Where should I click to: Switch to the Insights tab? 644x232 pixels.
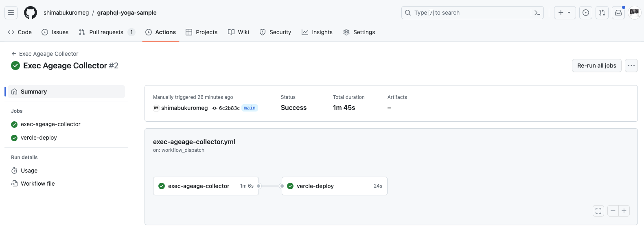pos(317,32)
